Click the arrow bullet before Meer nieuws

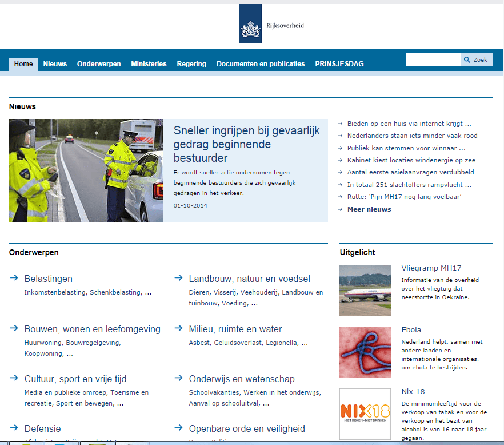341,209
